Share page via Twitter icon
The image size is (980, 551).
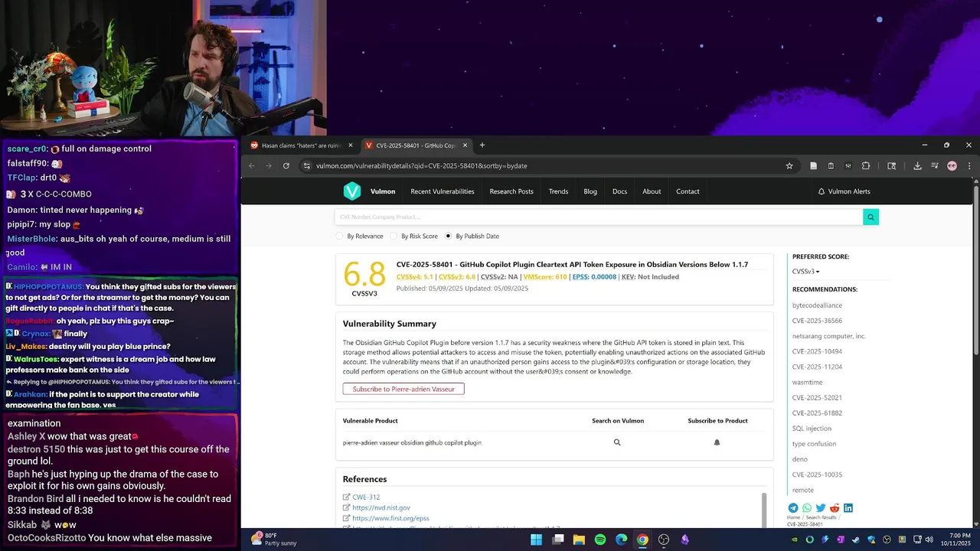(x=821, y=508)
